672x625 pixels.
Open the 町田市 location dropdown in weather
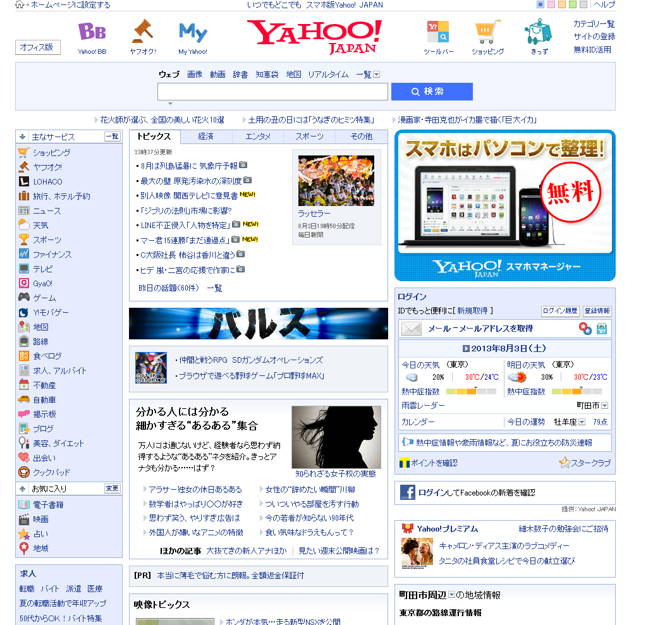[604, 406]
